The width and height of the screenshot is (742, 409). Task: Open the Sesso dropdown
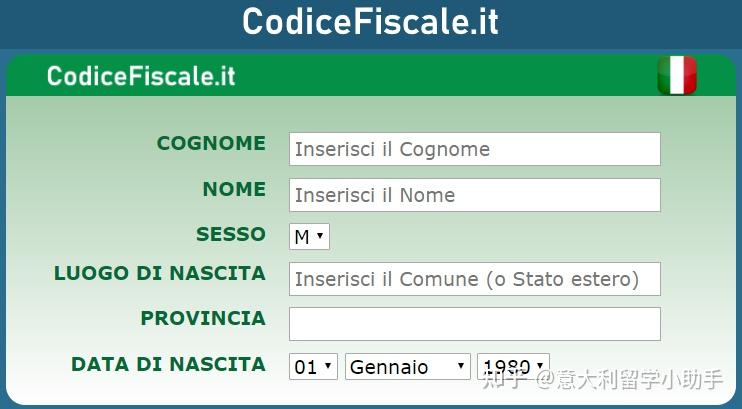tap(309, 237)
